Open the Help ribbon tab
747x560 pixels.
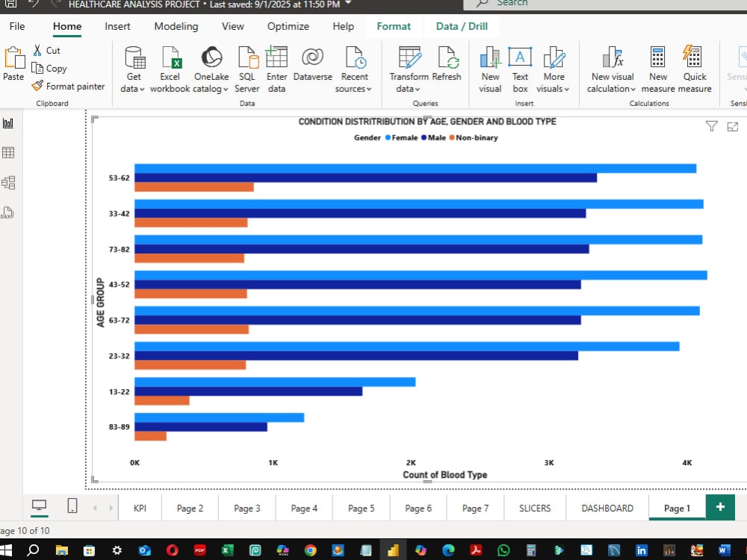(x=343, y=26)
